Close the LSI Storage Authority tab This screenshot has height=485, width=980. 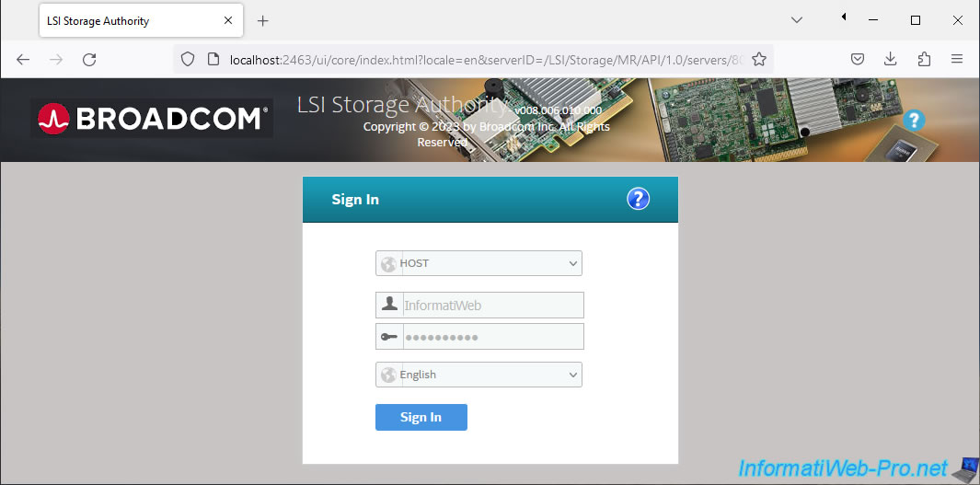coord(228,20)
